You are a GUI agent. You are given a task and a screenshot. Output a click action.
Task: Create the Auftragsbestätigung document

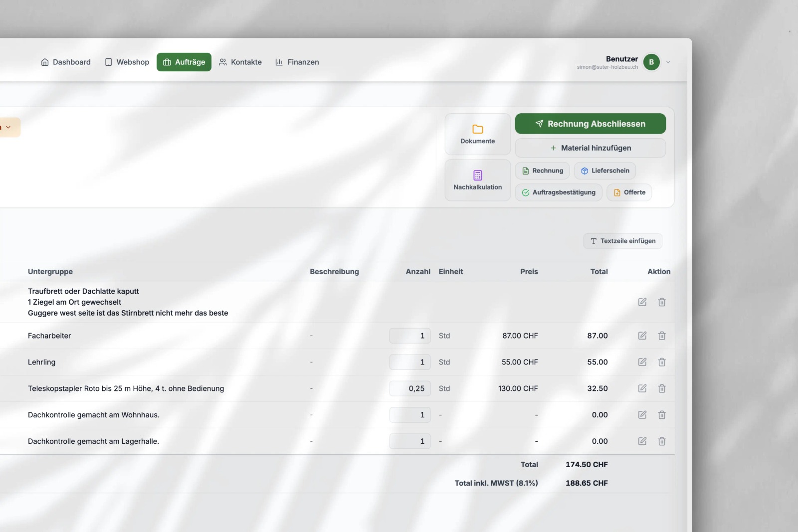559,192
